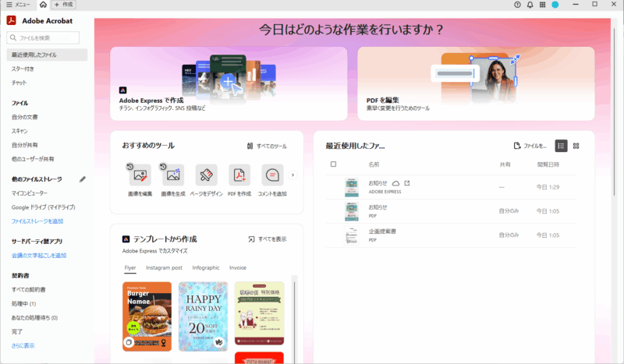
Task: Show more tools with right chevron
Action: tap(293, 175)
